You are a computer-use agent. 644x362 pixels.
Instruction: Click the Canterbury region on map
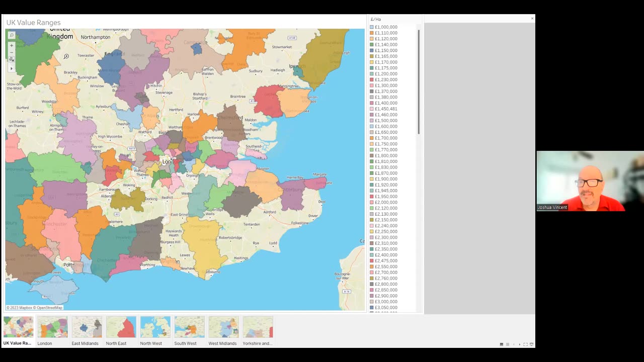(x=292, y=194)
